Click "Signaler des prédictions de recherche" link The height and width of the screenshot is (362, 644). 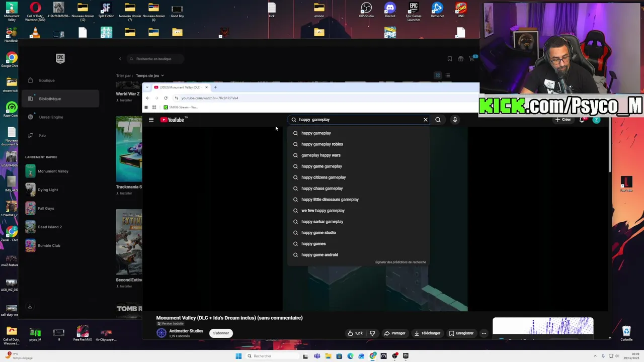click(400, 262)
